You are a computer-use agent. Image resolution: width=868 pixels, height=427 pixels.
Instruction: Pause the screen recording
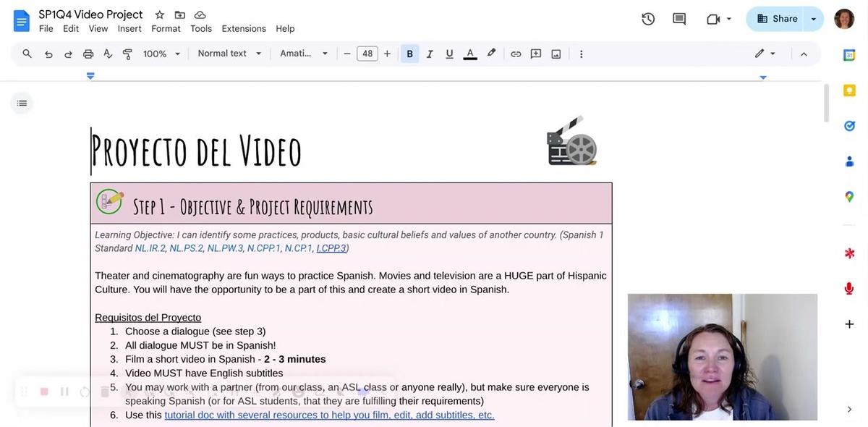point(63,390)
